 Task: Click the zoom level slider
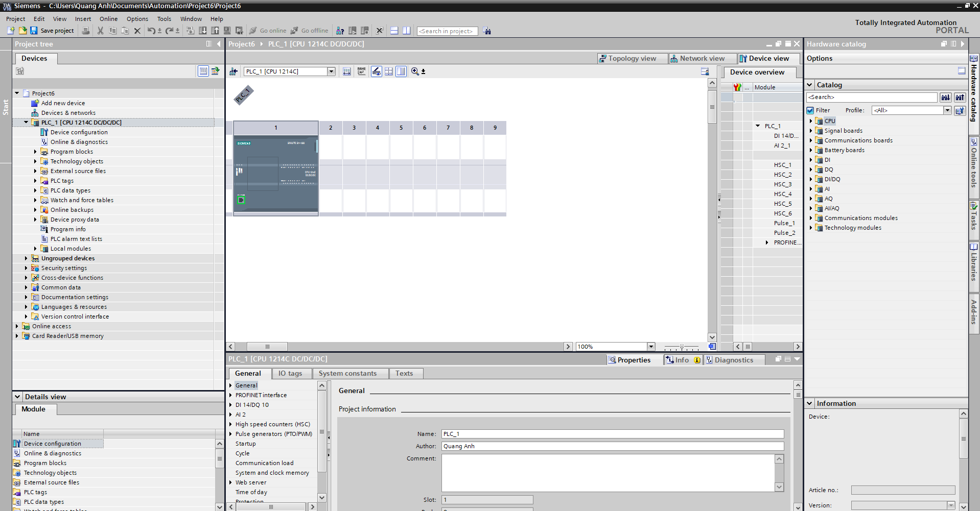click(681, 347)
